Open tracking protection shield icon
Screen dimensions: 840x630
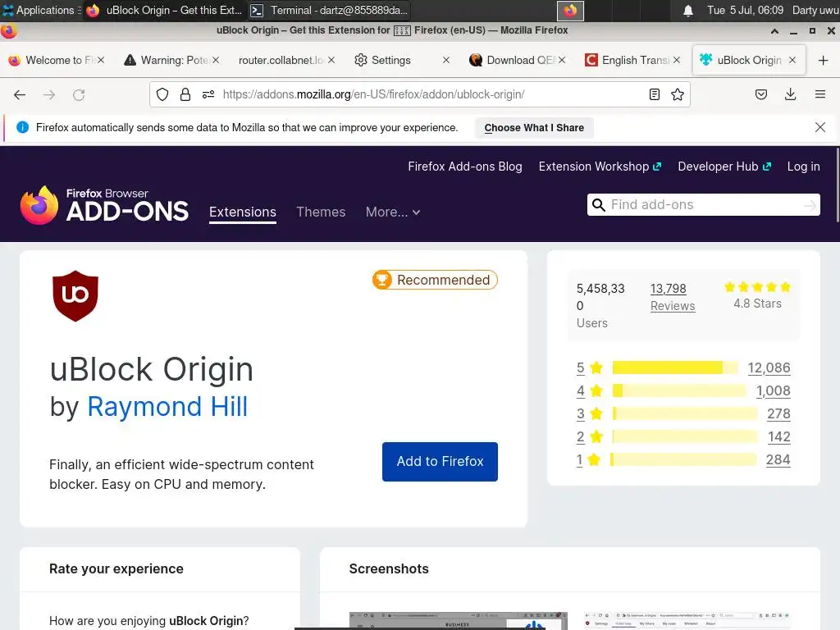click(162, 95)
